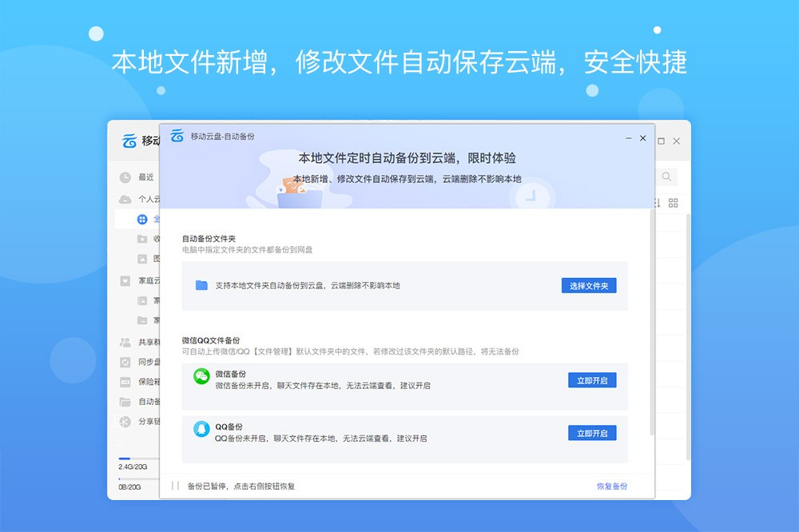Open the 分享链 share icon in the sidebar

pyautogui.click(x=125, y=422)
